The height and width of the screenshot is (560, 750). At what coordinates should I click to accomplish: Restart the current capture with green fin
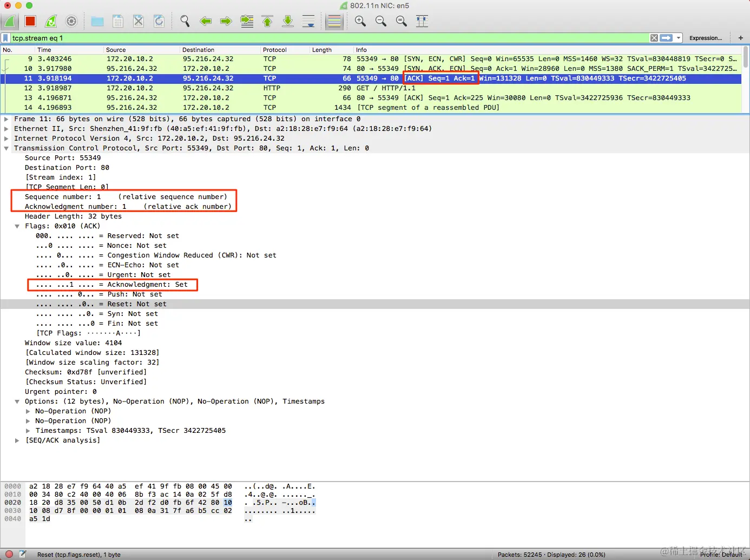[x=51, y=21]
